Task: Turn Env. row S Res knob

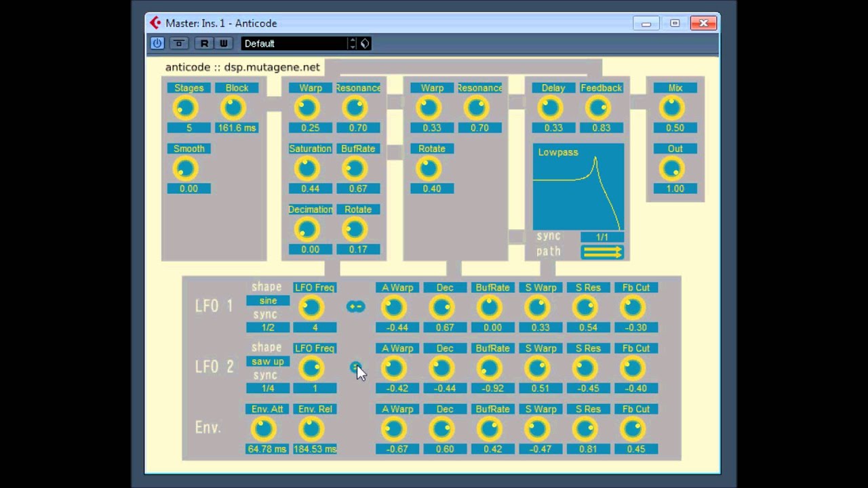Action: (x=585, y=429)
